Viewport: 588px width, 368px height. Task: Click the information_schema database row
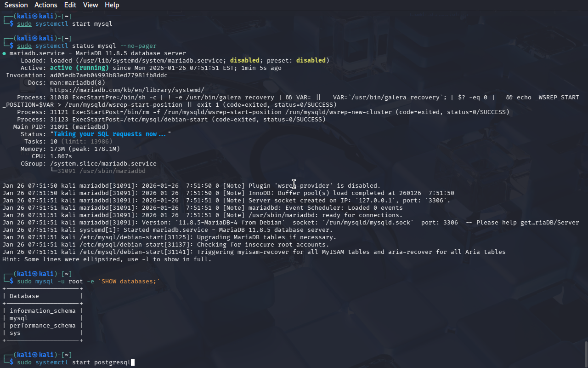click(42, 311)
